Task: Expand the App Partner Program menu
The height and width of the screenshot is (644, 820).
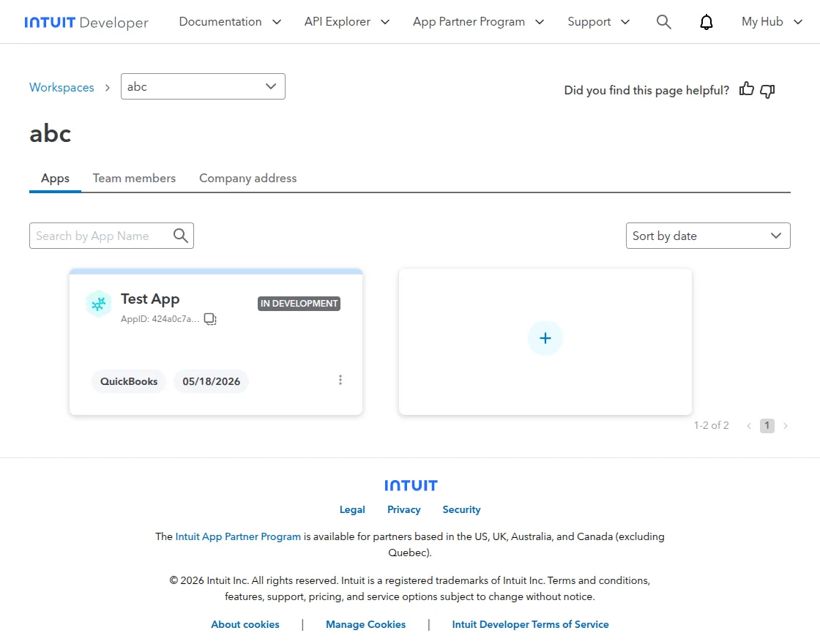Action: (479, 22)
